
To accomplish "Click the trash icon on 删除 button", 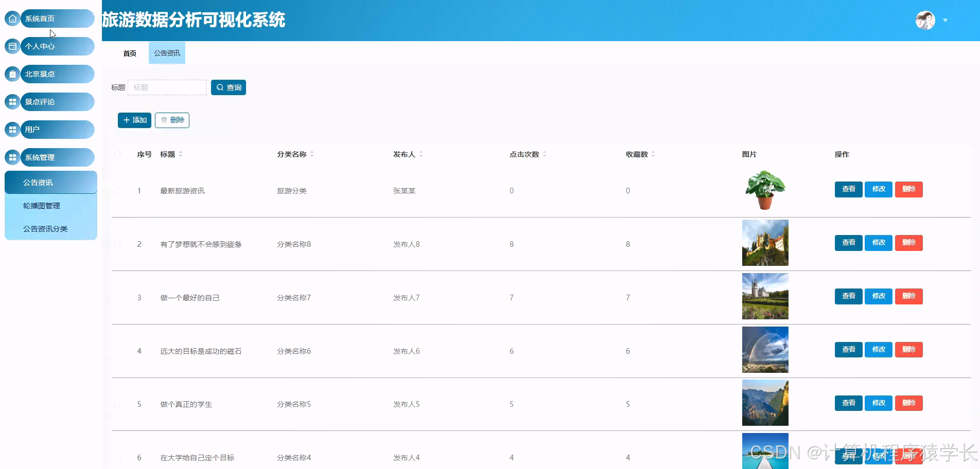I will [165, 120].
